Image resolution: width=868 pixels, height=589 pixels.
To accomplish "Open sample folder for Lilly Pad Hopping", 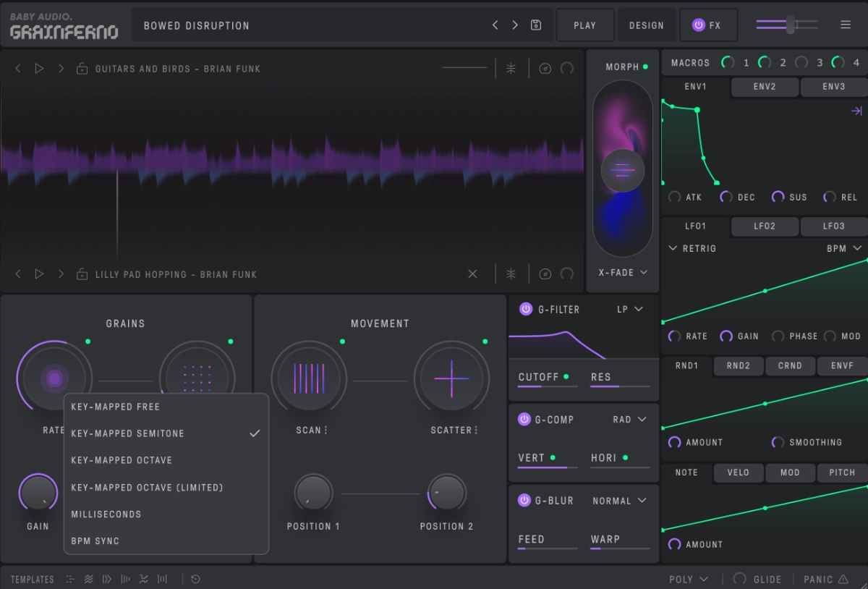I will (82, 274).
